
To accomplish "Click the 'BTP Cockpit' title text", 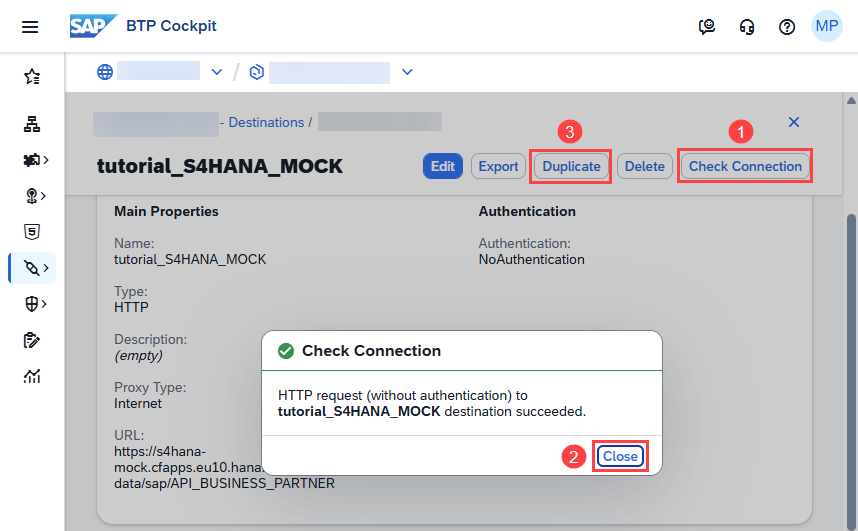I will point(171,26).
